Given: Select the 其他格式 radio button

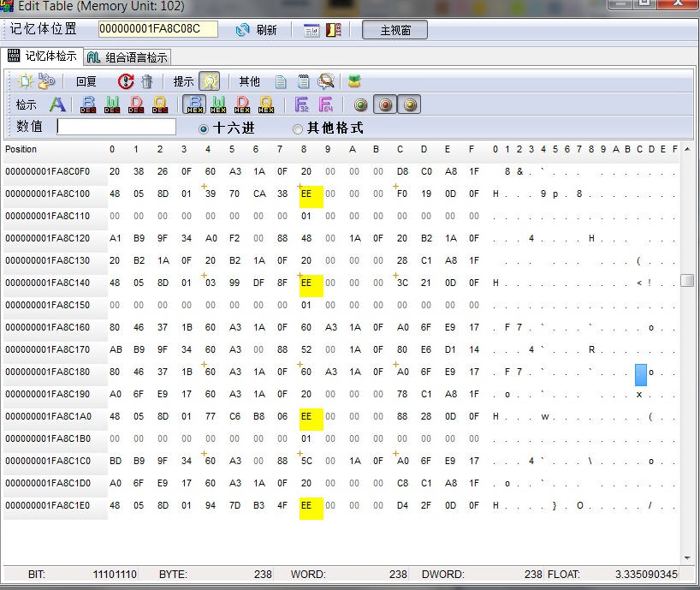Looking at the screenshot, I should [x=298, y=128].
